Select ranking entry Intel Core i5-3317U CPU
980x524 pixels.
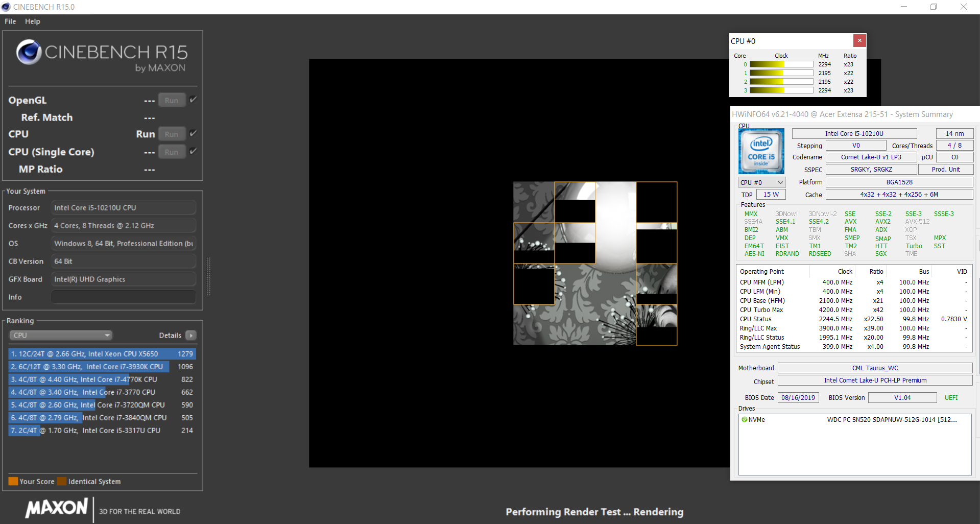click(x=102, y=431)
